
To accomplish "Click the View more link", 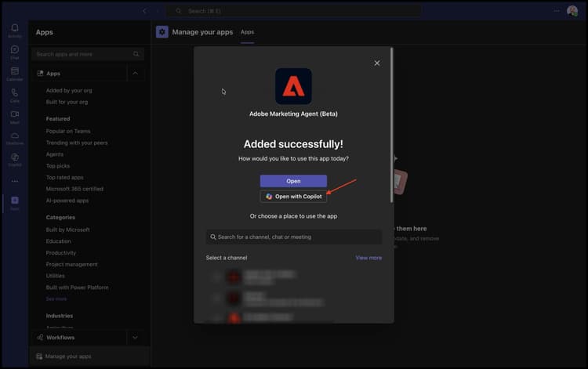I will (x=368, y=258).
